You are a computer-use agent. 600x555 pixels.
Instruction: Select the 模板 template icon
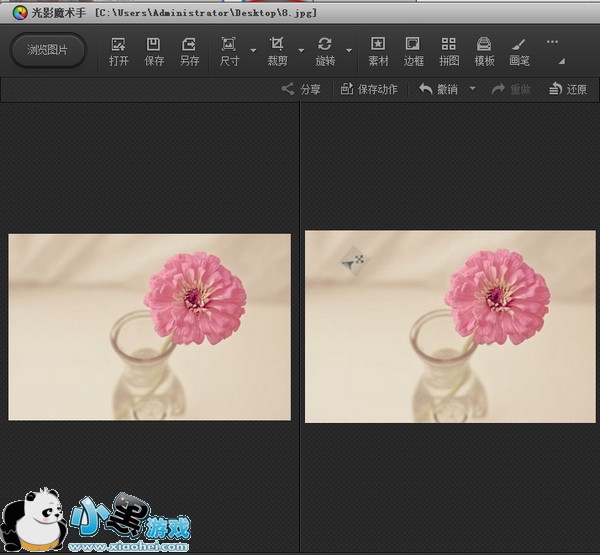484,51
